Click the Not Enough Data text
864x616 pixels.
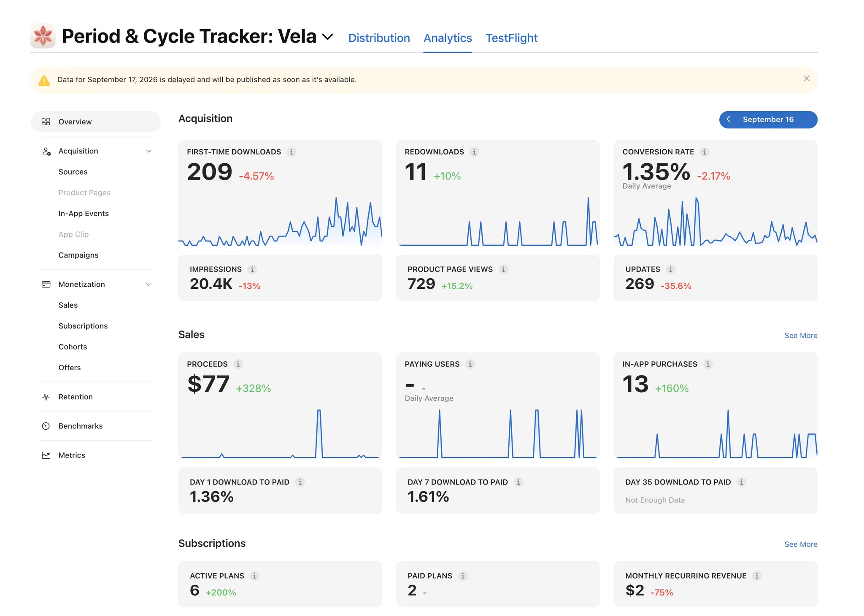tap(655, 500)
